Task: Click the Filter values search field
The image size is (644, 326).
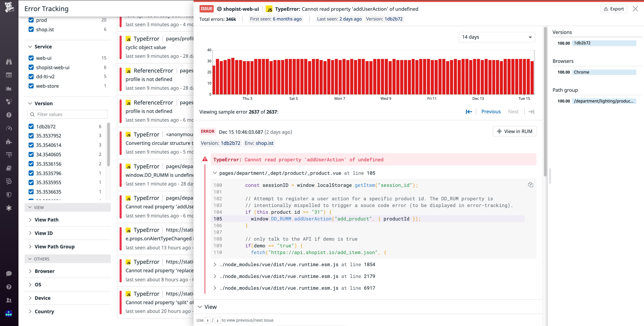Action: (68, 114)
